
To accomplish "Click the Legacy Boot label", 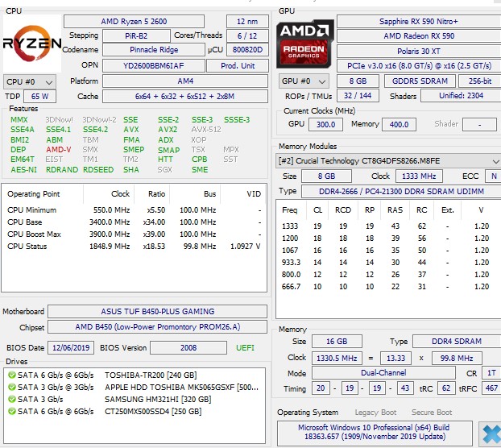I will tap(375, 413).
